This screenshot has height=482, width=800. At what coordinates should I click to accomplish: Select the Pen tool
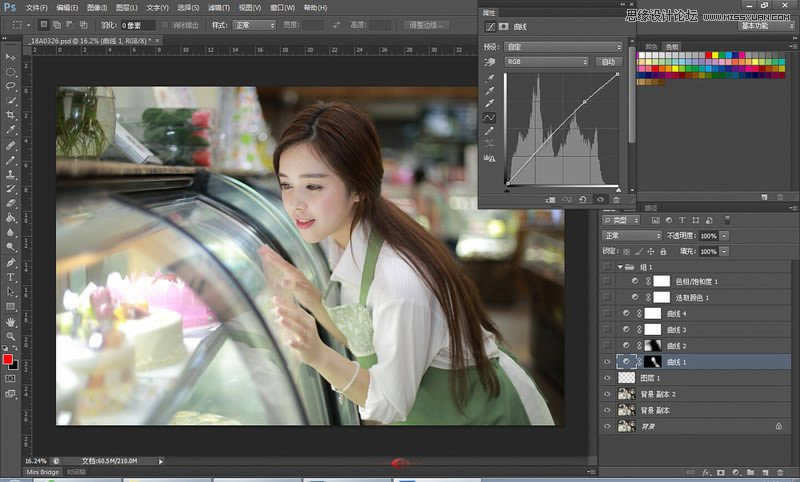[10, 263]
